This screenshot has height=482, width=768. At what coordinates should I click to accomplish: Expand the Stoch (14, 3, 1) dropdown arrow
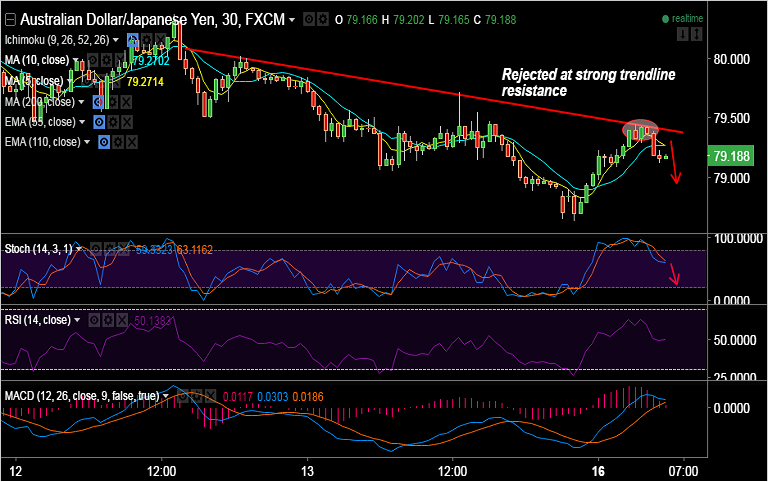[78, 249]
